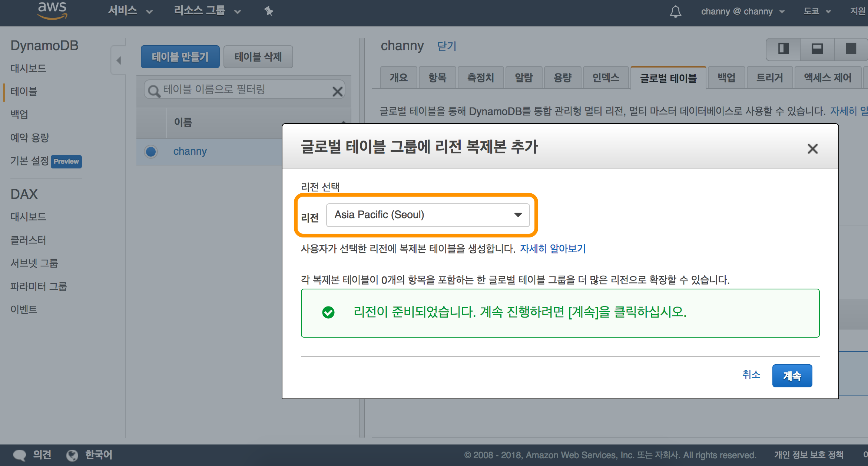
Task: Expand the 서비스 menu
Action: (130, 11)
